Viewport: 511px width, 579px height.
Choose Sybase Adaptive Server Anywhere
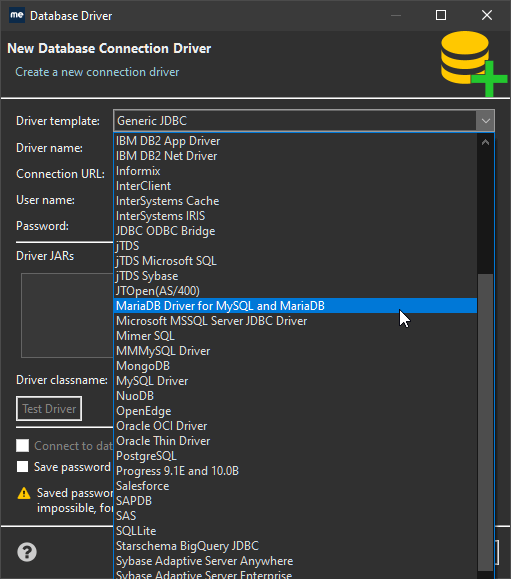[295, 561]
